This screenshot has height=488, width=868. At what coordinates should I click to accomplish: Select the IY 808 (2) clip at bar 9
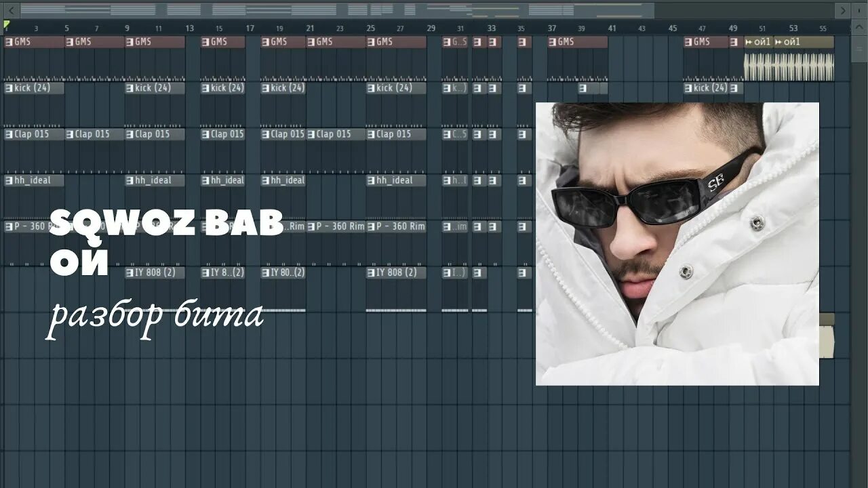[x=155, y=272]
